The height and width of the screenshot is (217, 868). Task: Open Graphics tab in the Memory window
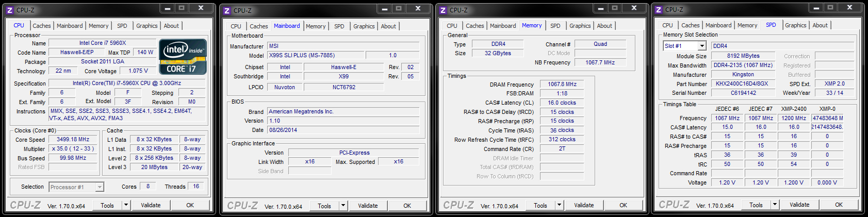[x=580, y=26]
